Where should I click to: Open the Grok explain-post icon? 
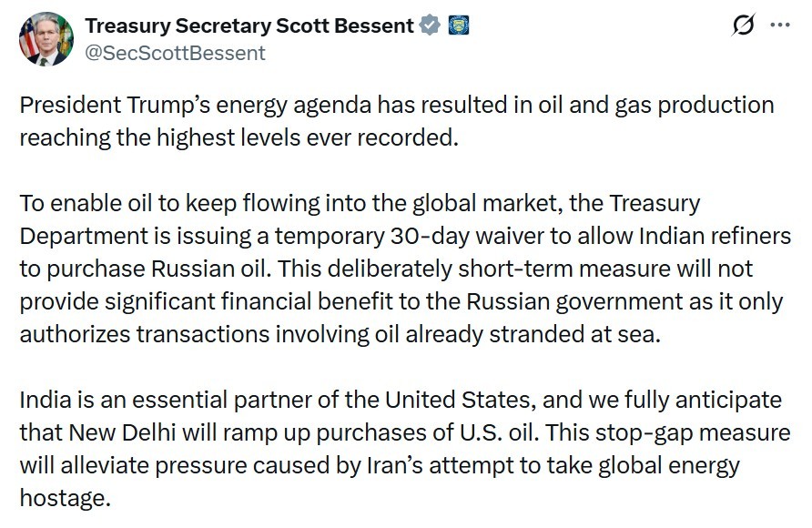(x=742, y=25)
